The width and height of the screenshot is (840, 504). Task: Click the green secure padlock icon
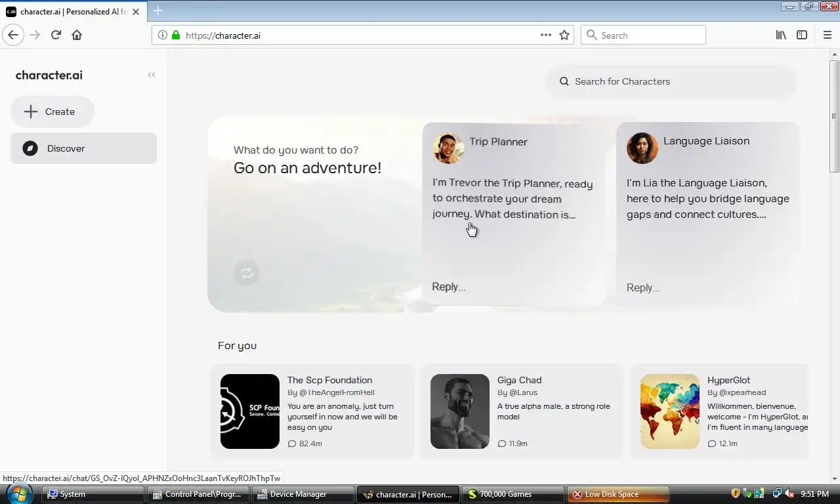tap(176, 35)
